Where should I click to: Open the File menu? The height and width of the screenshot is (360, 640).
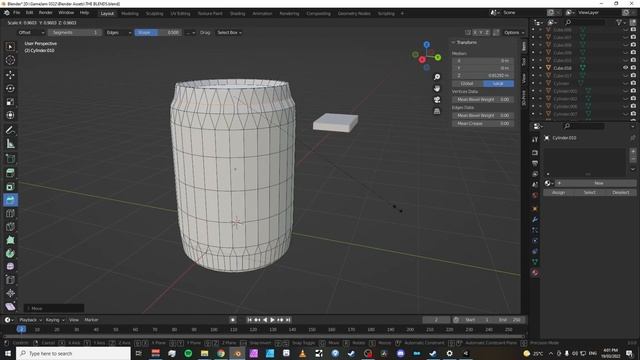coord(17,13)
